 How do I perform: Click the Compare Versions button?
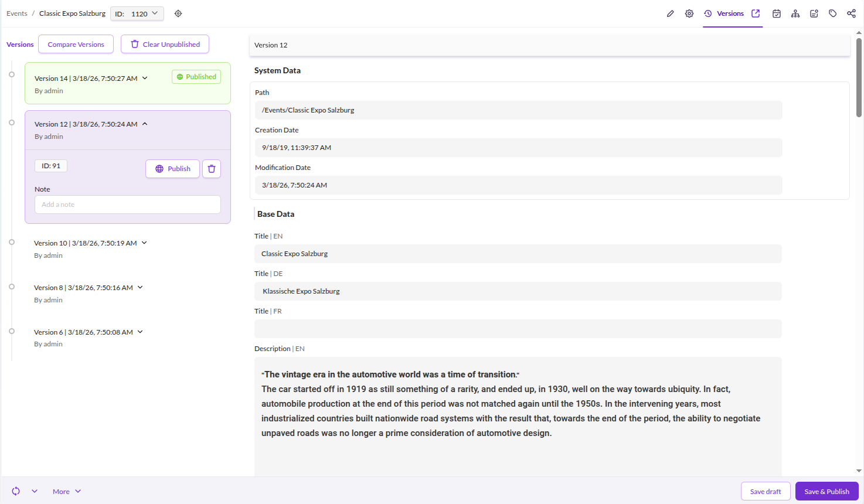pyautogui.click(x=76, y=45)
